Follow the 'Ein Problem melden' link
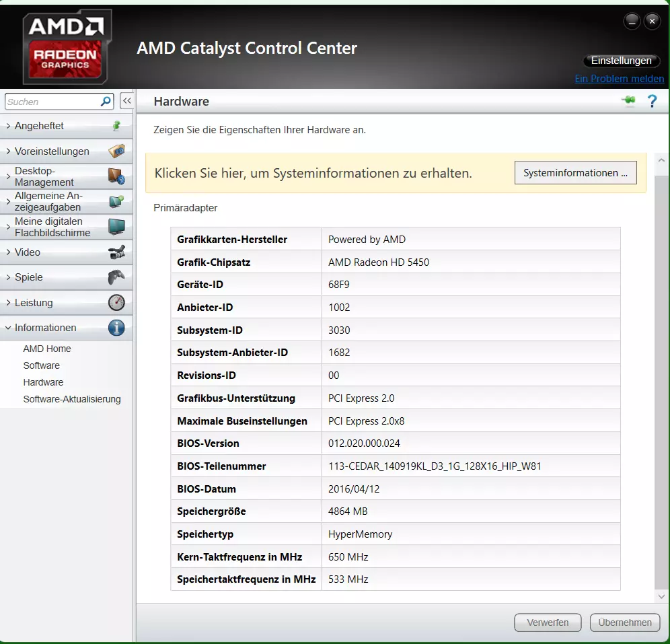The height and width of the screenshot is (644, 670). 619,79
